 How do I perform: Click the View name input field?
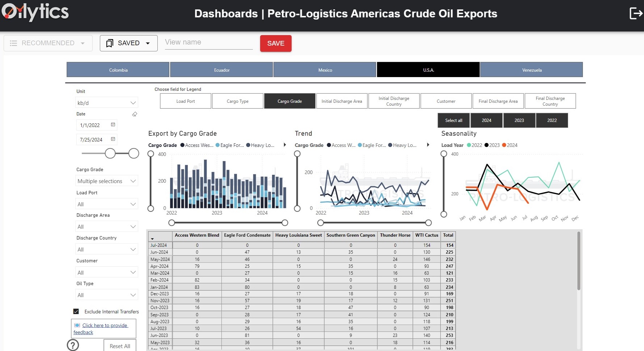[209, 42]
